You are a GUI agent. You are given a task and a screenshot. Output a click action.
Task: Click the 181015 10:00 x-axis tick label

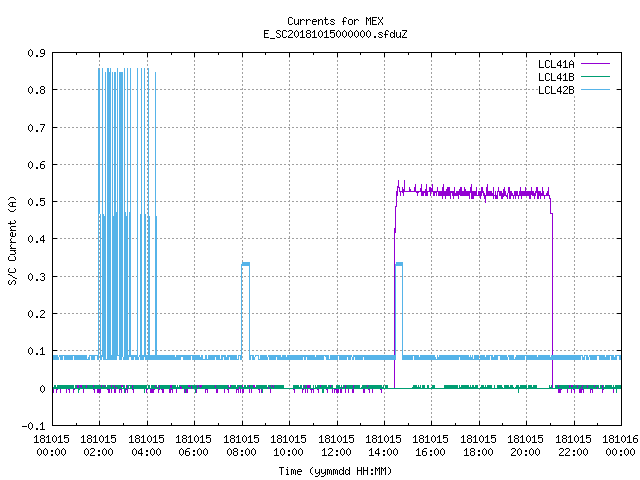289,445
